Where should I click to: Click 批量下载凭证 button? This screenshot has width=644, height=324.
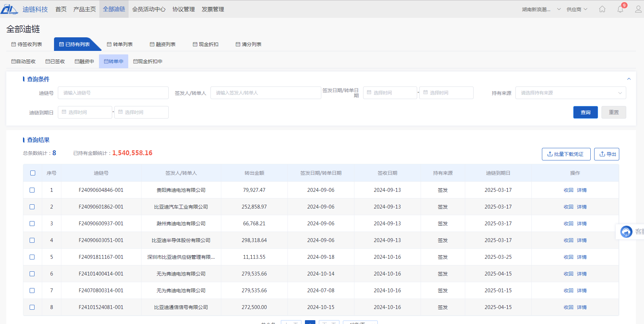click(566, 154)
